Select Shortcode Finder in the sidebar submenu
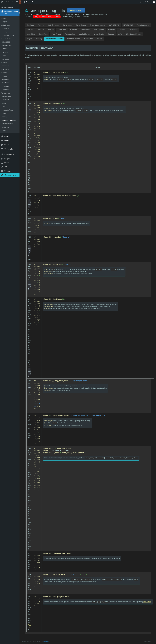Screen dimensions: 156x644 [x=8, y=110]
